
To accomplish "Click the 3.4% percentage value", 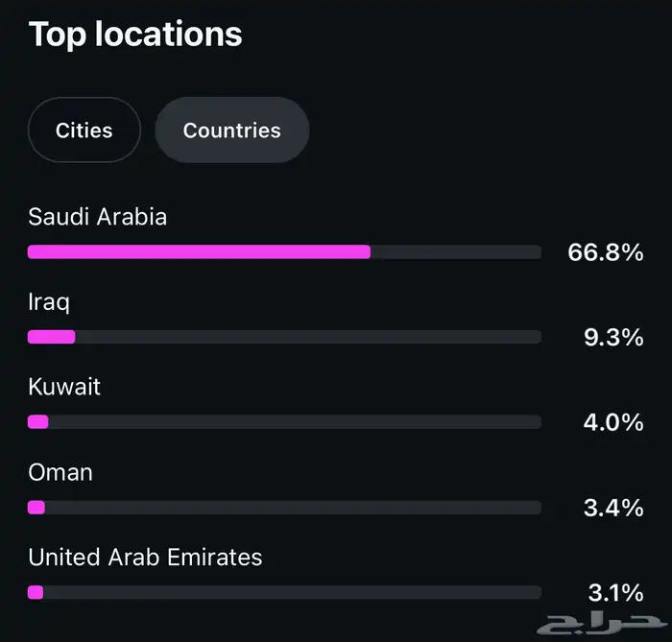I will tap(613, 507).
